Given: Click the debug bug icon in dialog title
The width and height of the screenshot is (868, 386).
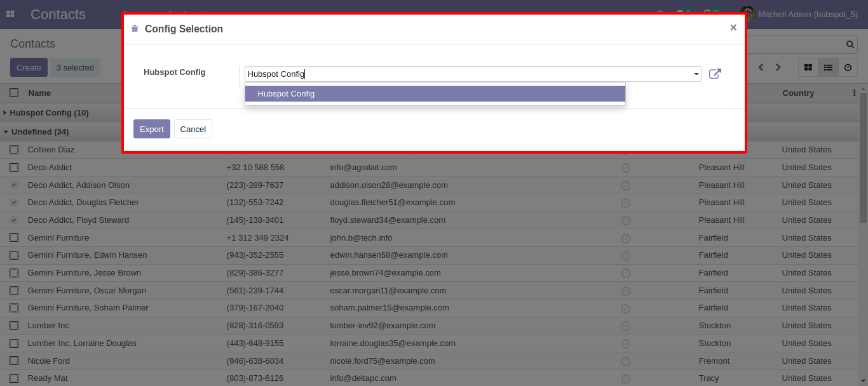Looking at the screenshot, I should coord(135,29).
